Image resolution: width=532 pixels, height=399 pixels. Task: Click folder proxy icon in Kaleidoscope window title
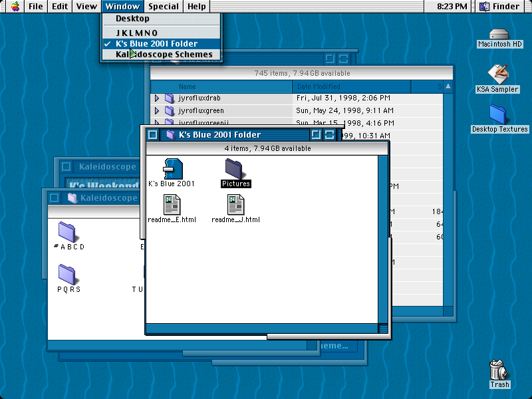(x=72, y=198)
